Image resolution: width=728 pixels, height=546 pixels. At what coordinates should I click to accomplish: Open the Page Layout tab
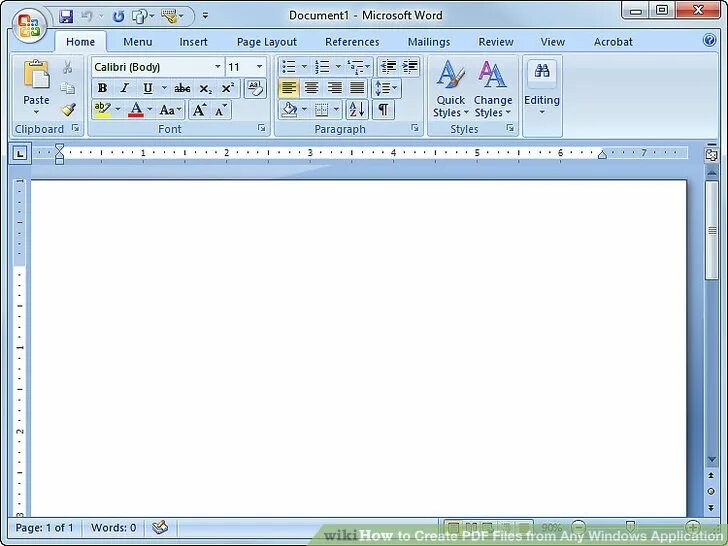pos(266,42)
